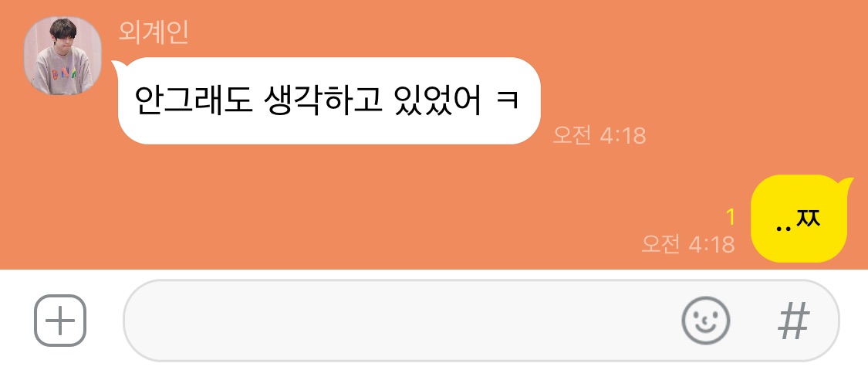This screenshot has height=387, width=868.
Task: Click the ㅉ character in yellow bubble
Action: 808,219
